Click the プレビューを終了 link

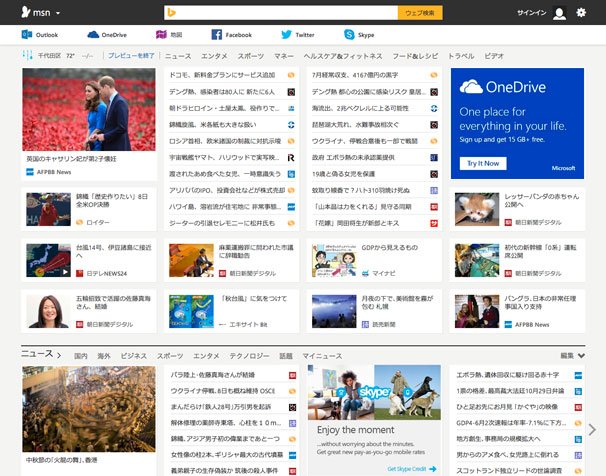[131, 56]
